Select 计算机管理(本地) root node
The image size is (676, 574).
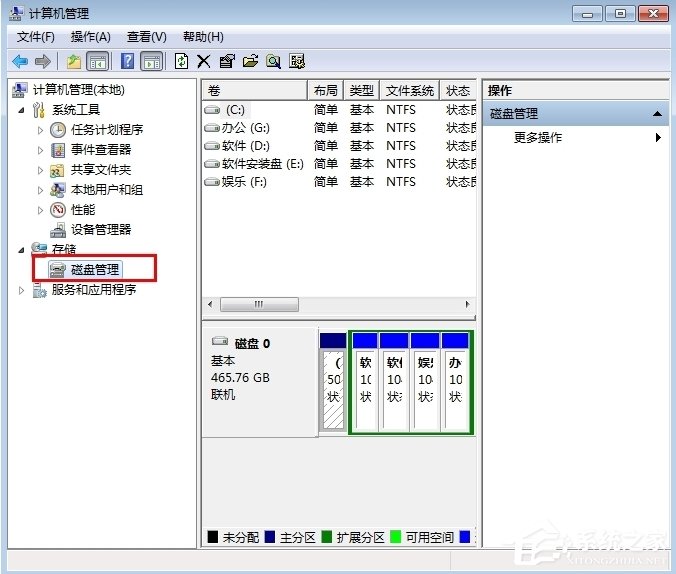[x=78, y=90]
